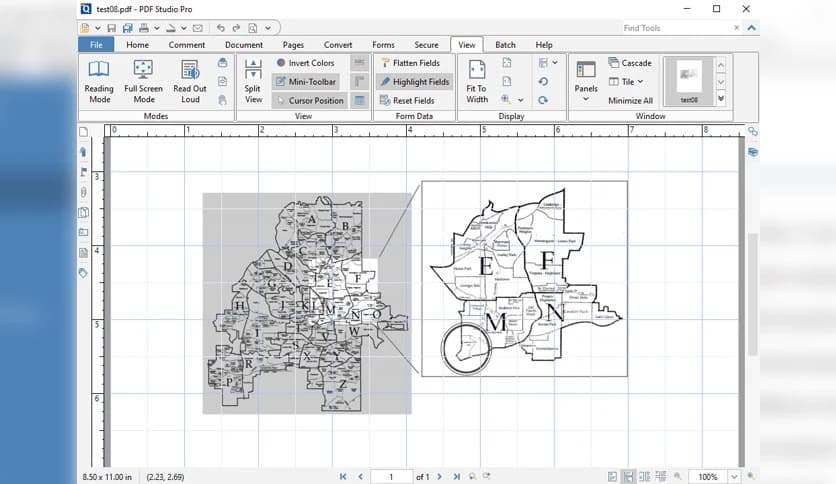Click Reset Fields
Viewport: 836px width, 484px height.
(407, 100)
